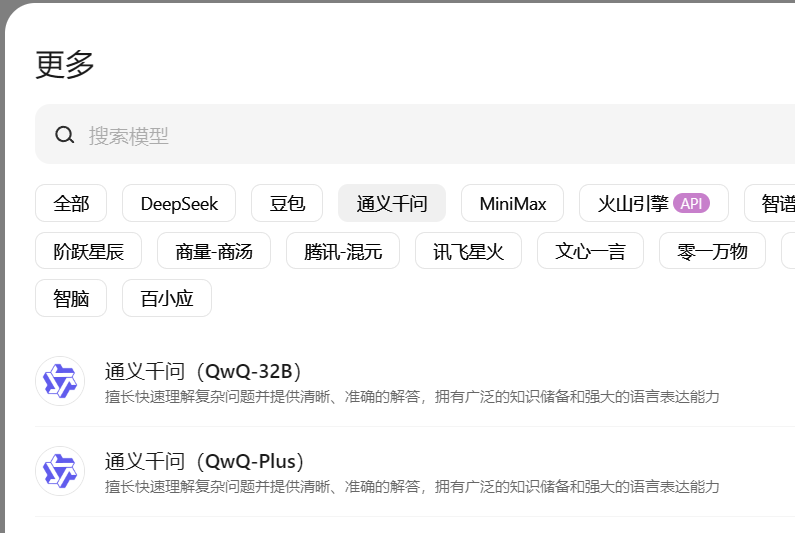Click the QwQ-Plus model description text

[x=412, y=487]
